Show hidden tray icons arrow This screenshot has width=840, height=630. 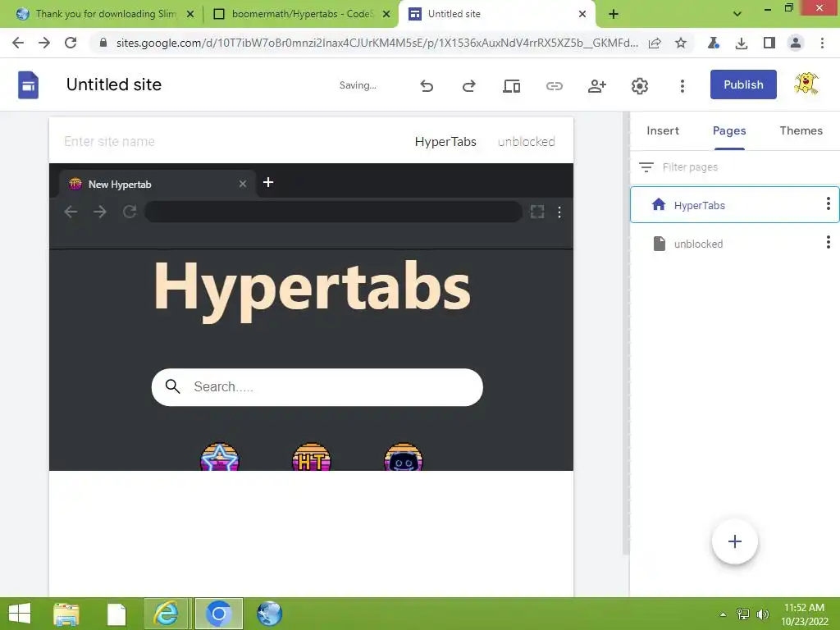pos(724,614)
